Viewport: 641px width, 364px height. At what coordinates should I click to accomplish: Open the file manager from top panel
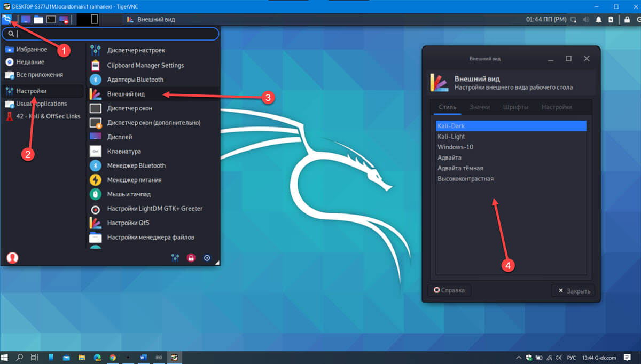(38, 20)
